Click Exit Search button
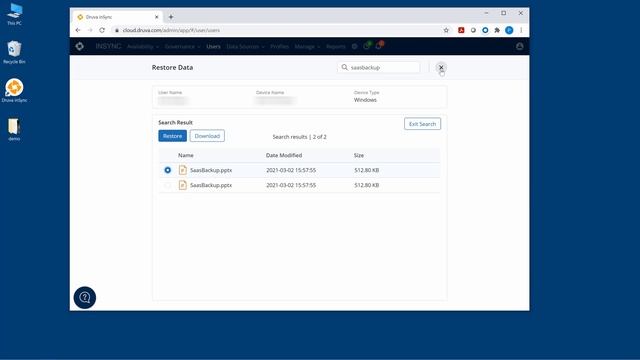Viewport: 640px width, 360px height. (422, 124)
